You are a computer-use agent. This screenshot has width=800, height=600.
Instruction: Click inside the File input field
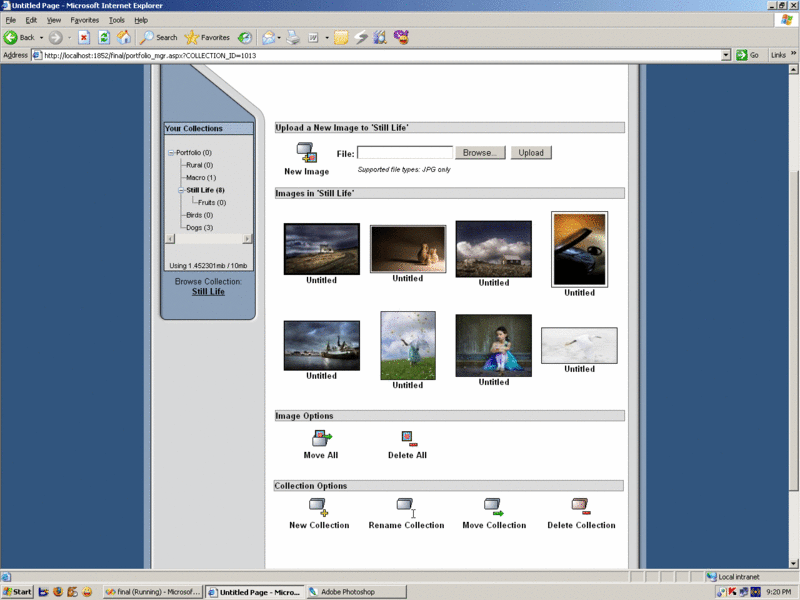pos(405,153)
